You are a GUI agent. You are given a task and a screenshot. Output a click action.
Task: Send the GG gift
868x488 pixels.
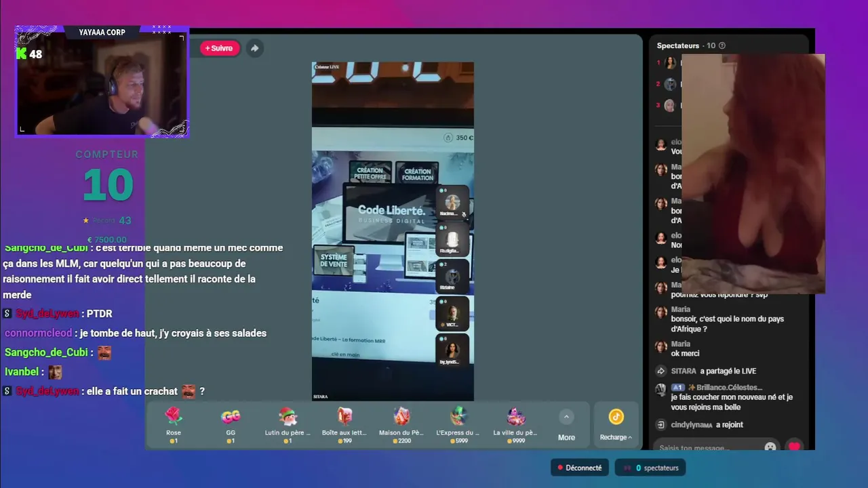tap(231, 425)
